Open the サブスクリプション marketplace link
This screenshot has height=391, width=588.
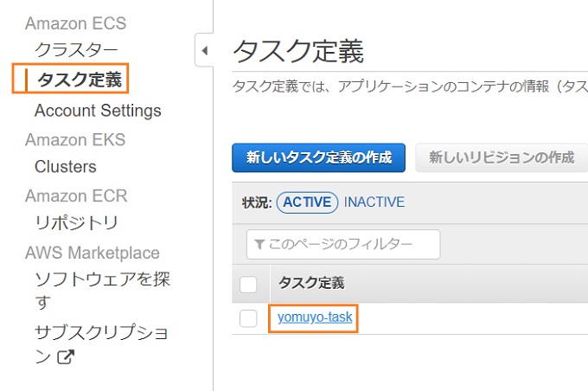[101, 343]
